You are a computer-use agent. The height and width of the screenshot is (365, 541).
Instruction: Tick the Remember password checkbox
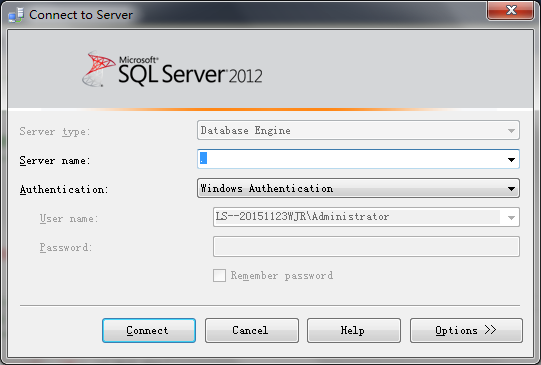pos(219,276)
